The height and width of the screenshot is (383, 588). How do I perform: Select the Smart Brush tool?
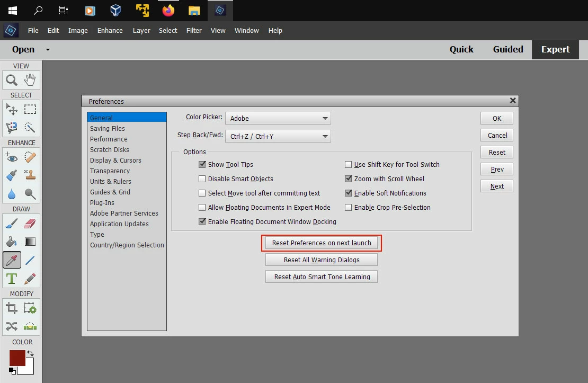(12, 175)
